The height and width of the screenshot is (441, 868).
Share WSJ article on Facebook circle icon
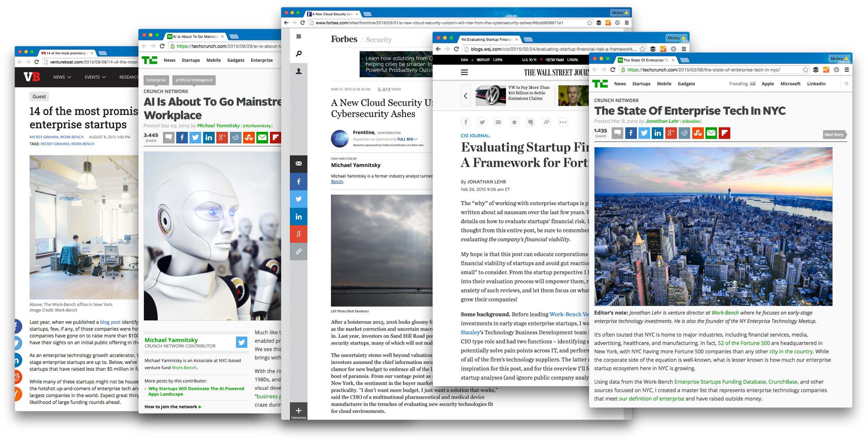pos(466,122)
